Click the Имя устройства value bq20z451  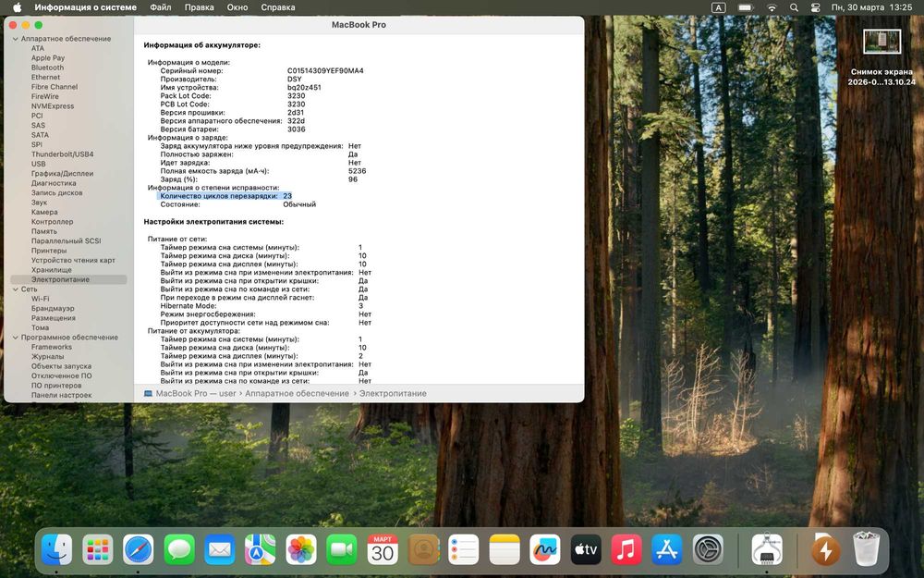coord(304,87)
